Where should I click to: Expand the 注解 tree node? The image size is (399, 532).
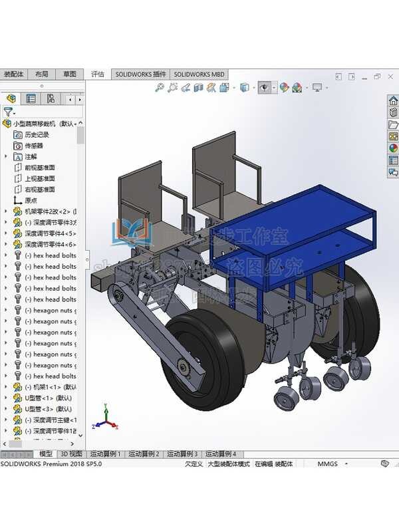6,156
